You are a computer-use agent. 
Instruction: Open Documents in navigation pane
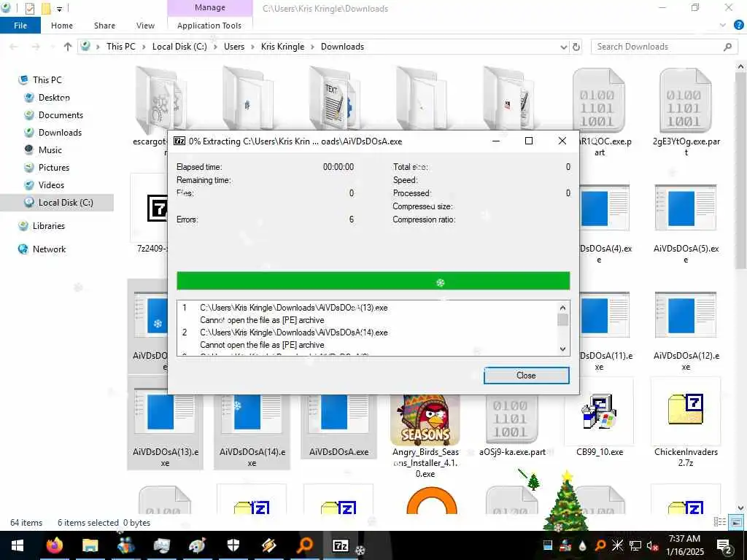point(61,115)
